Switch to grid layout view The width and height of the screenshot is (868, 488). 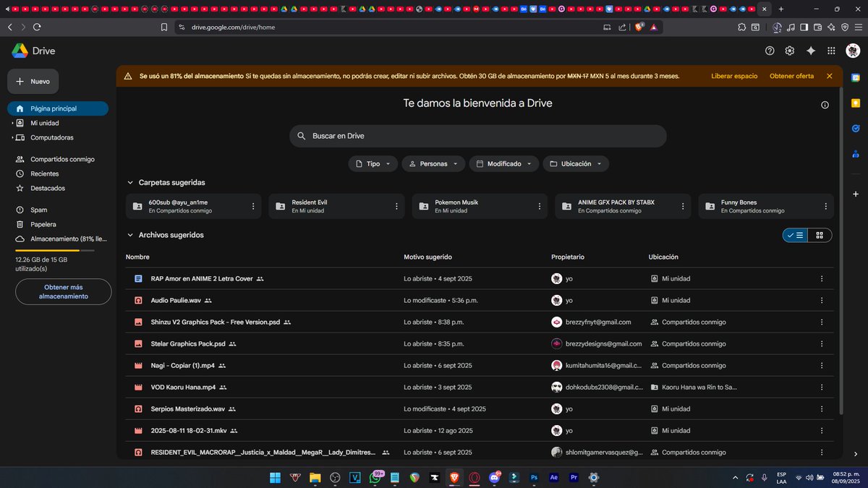[x=820, y=235]
